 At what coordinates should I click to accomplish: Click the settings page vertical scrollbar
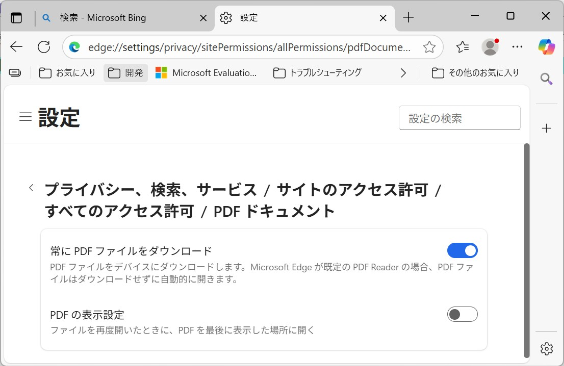pos(527,251)
